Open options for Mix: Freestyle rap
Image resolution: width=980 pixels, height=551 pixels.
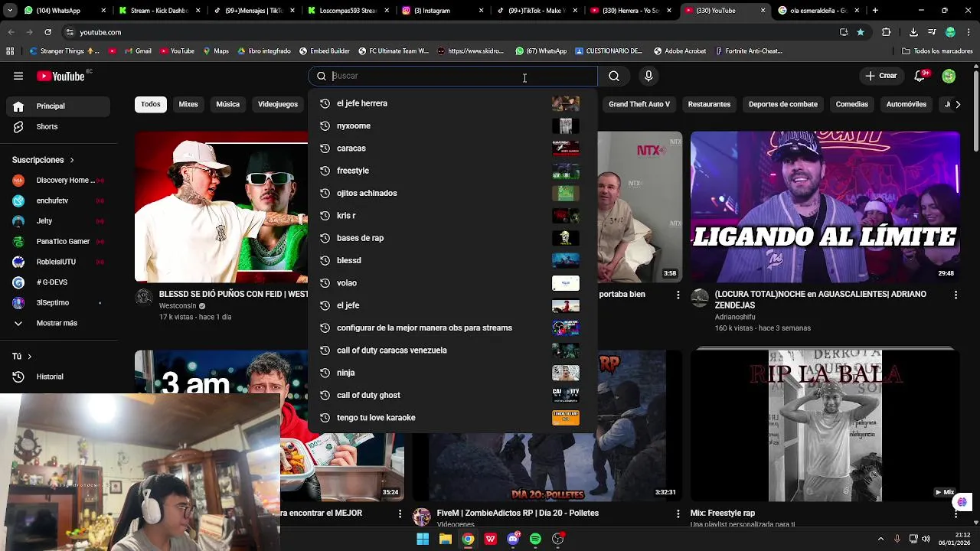tap(955, 514)
